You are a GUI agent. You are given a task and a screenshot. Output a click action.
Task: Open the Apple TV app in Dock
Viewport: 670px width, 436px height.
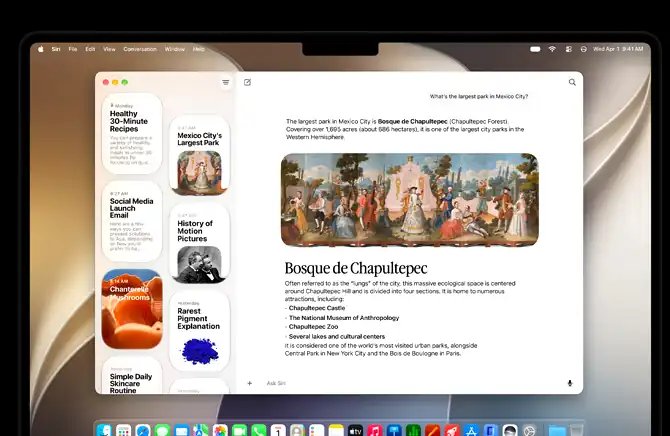point(356,430)
